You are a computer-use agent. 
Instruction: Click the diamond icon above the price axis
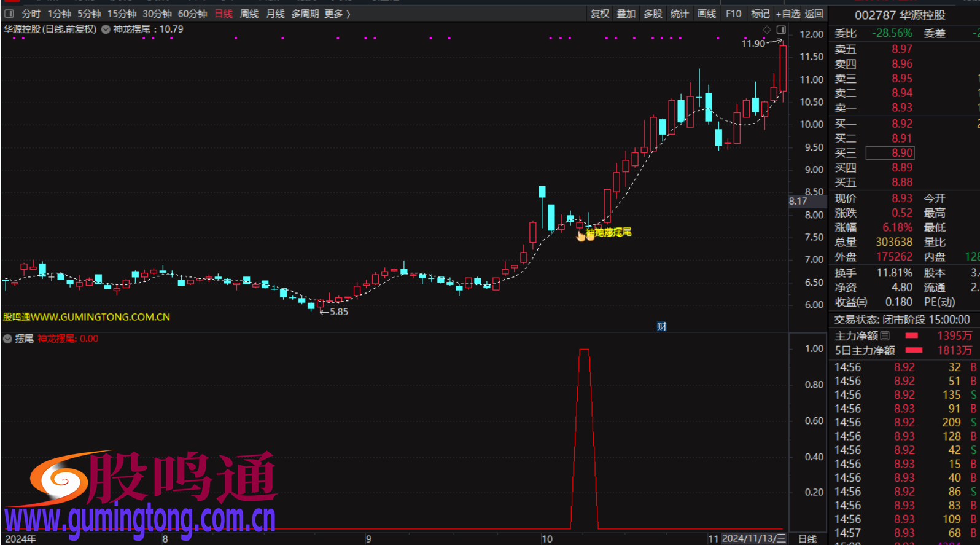[x=767, y=29]
